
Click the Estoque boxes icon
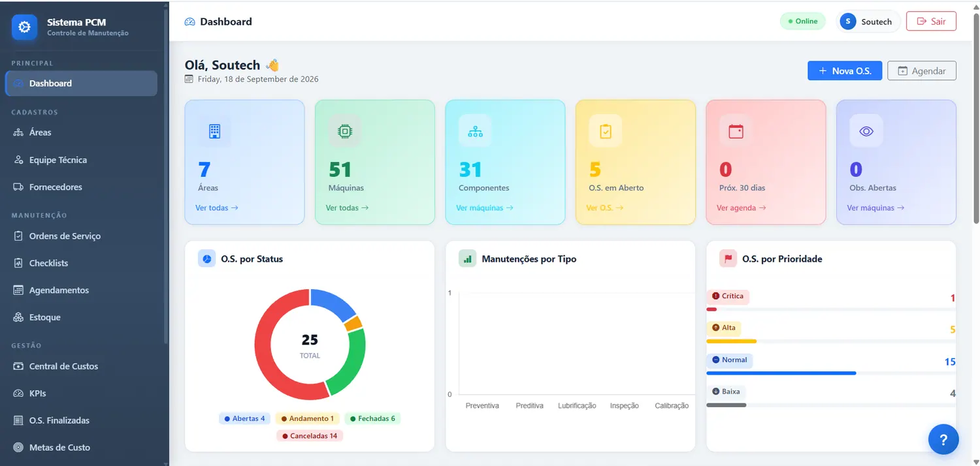click(18, 317)
